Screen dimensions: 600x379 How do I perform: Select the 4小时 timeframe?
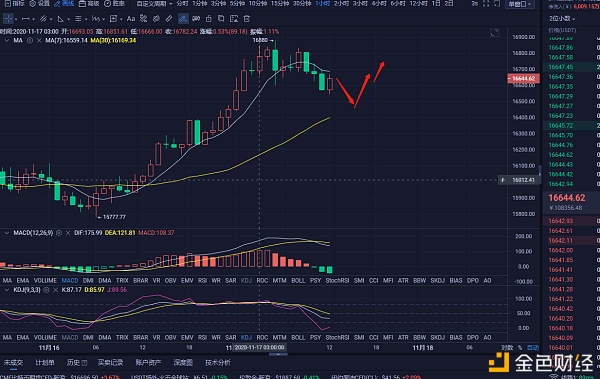point(379,3)
